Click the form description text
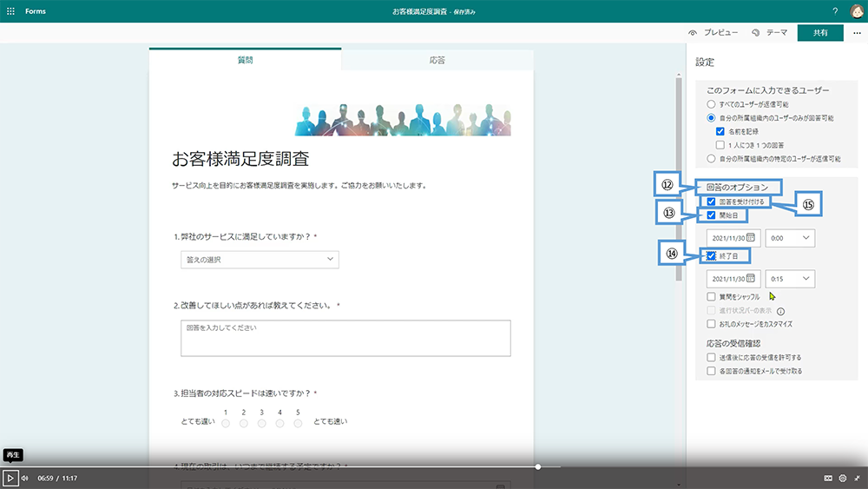This screenshot has height=489, width=868. (x=299, y=186)
